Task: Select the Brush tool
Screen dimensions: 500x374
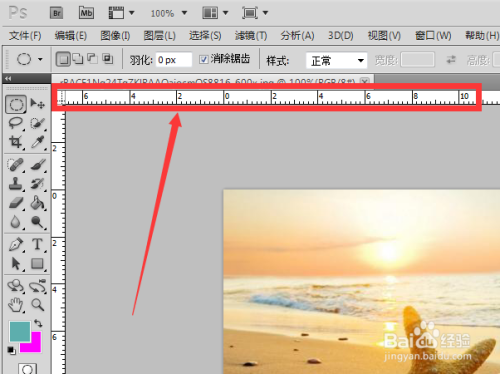Action: 37,165
